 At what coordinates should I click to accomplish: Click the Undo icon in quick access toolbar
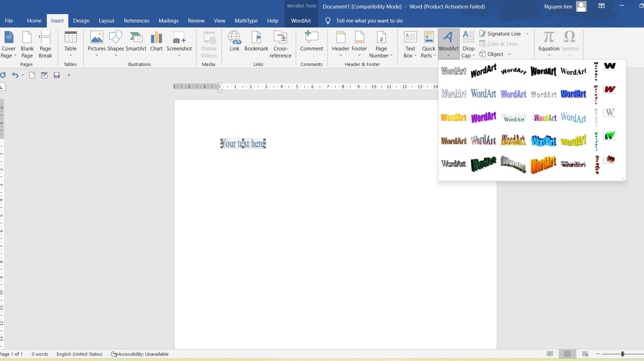point(15,75)
